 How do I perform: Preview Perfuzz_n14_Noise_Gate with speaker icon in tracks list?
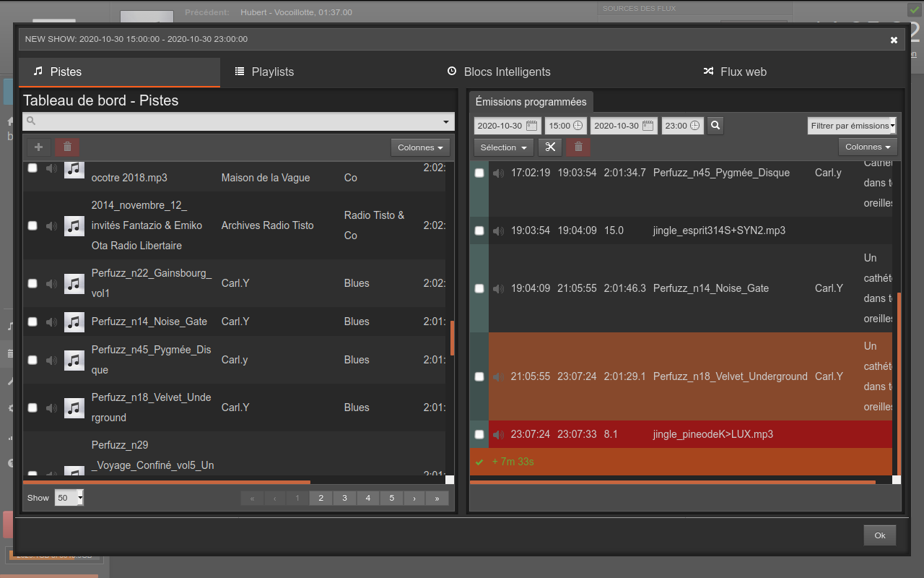(51, 322)
